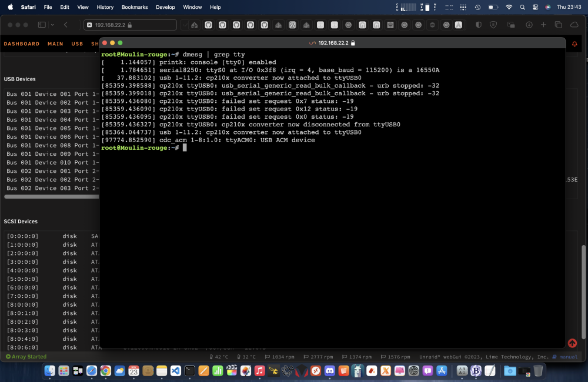588x382 pixels.
Task: Open Control Center in the menu bar
Action: pyautogui.click(x=536, y=7)
